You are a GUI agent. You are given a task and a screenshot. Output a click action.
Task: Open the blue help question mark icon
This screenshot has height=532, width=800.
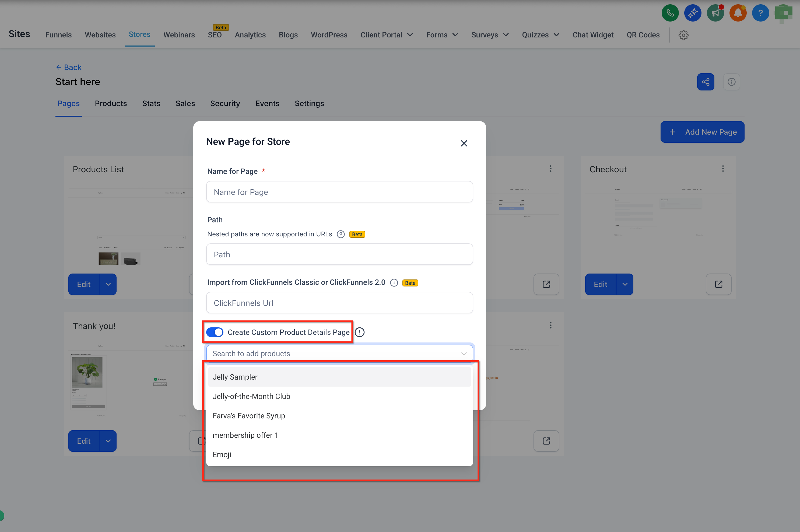[760, 13]
